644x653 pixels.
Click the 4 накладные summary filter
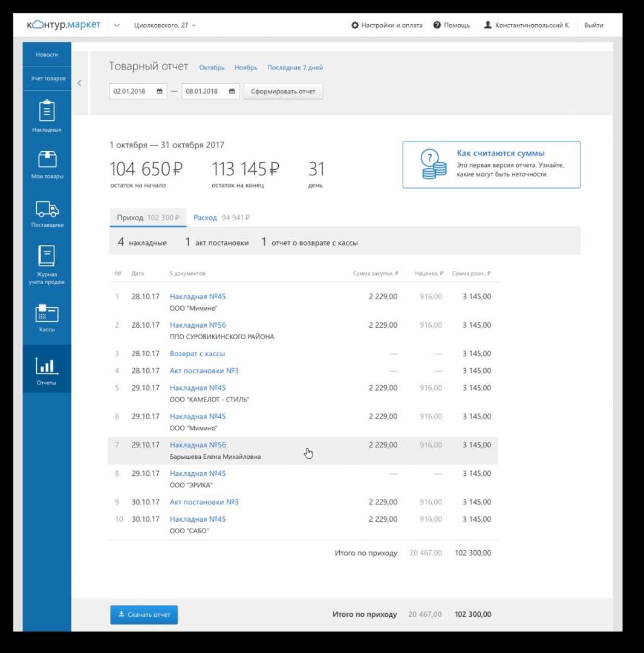(x=142, y=242)
